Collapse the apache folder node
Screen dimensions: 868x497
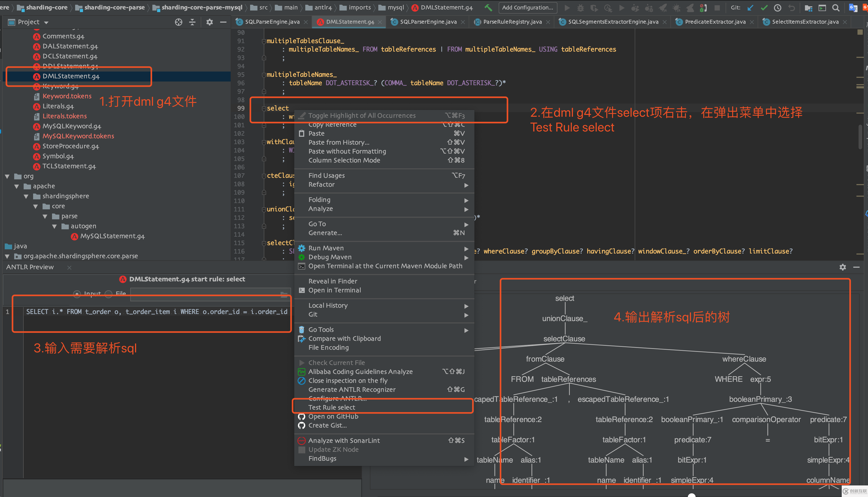(x=16, y=186)
